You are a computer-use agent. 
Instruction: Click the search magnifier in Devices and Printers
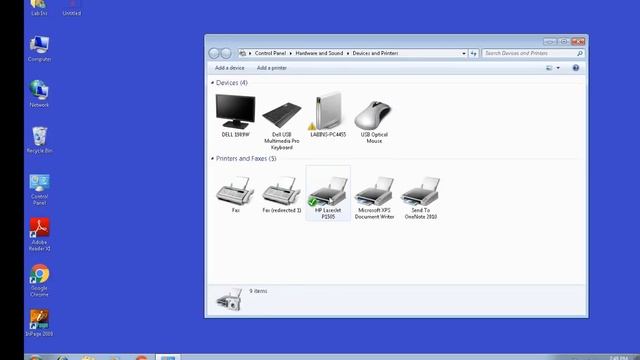click(x=580, y=53)
